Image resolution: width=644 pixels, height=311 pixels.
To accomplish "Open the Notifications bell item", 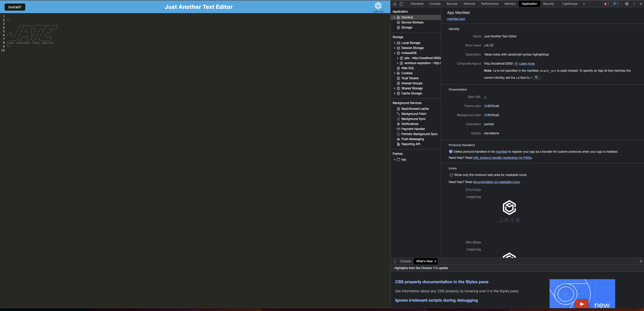I will click(x=410, y=124).
